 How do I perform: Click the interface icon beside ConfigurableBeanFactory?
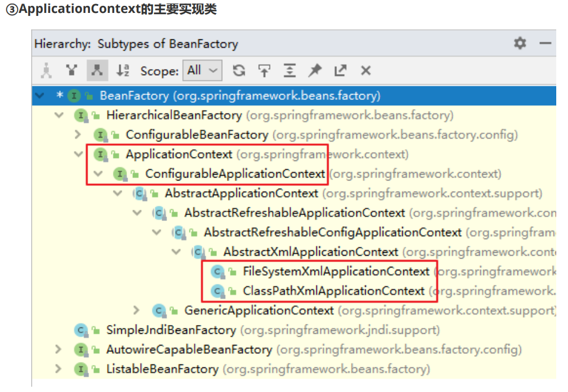[101, 135]
